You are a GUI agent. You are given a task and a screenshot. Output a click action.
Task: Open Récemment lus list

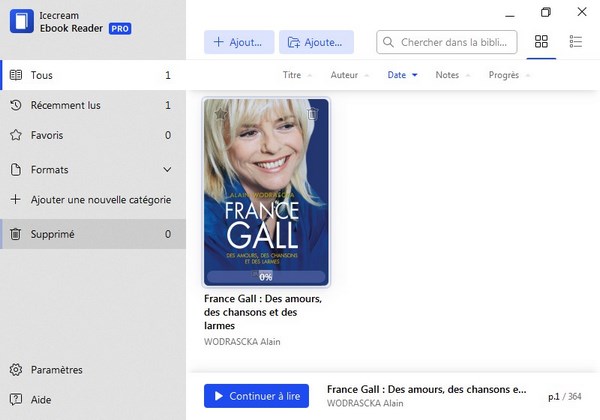tap(65, 105)
